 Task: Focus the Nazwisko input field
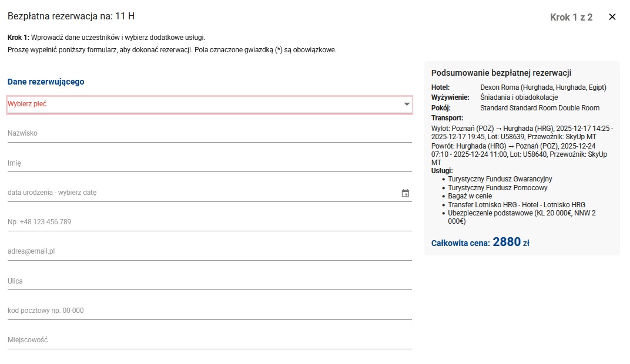(209, 133)
